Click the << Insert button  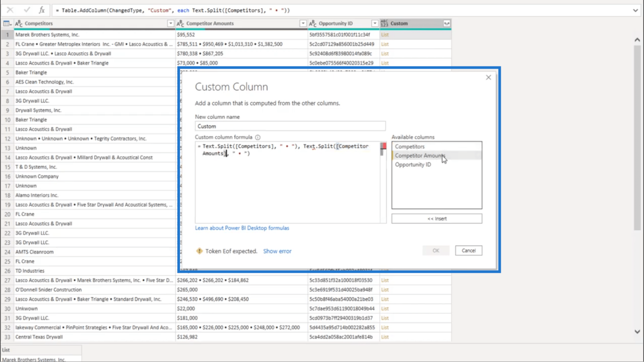pyautogui.click(x=437, y=219)
